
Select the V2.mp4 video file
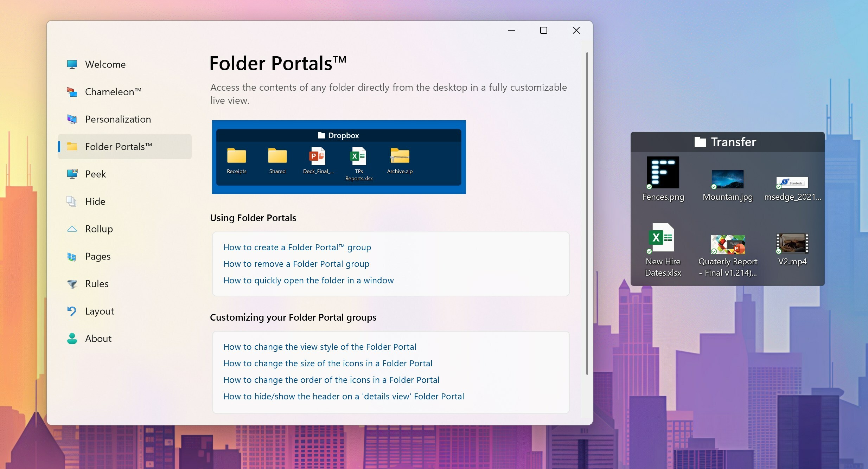point(792,244)
